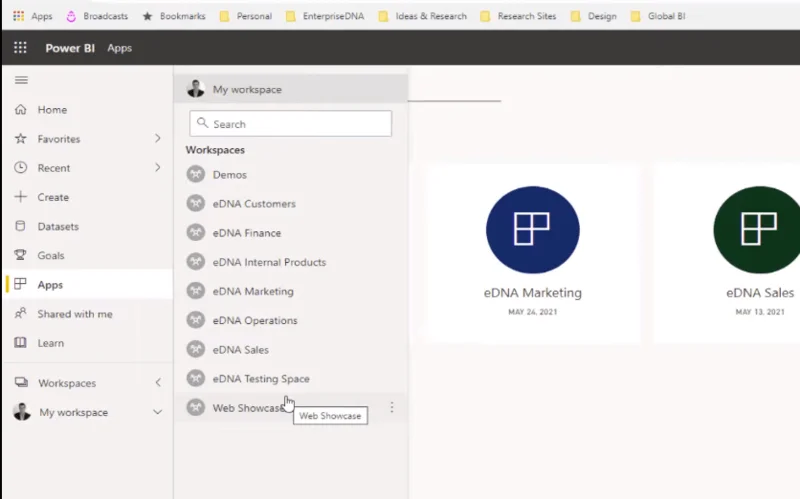Image resolution: width=800 pixels, height=499 pixels.
Task: Click the Create plus icon
Action: (x=20, y=196)
